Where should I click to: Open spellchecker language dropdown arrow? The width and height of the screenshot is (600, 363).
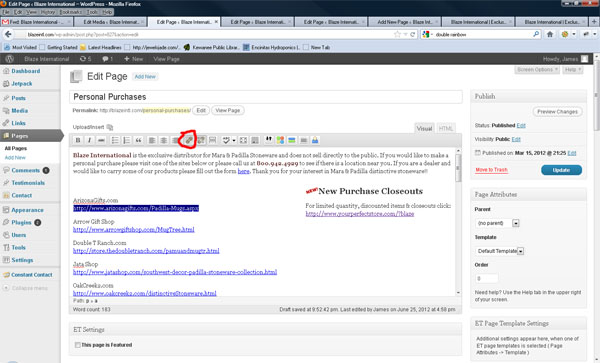tap(233, 140)
